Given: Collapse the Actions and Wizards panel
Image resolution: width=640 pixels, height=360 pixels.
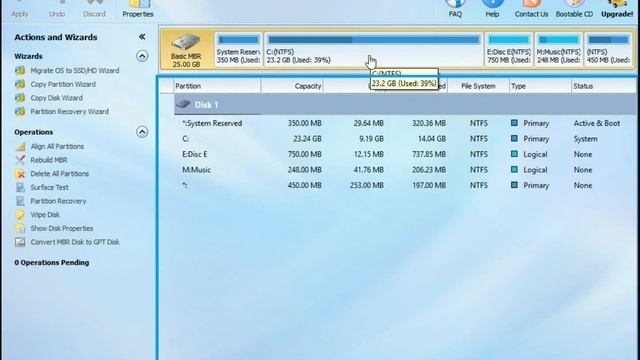Looking at the screenshot, I should [142, 37].
